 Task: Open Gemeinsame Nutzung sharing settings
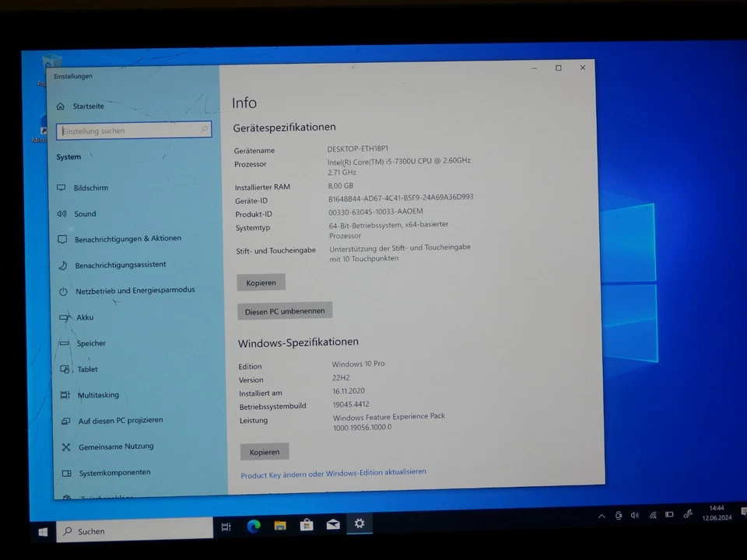pos(115,446)
